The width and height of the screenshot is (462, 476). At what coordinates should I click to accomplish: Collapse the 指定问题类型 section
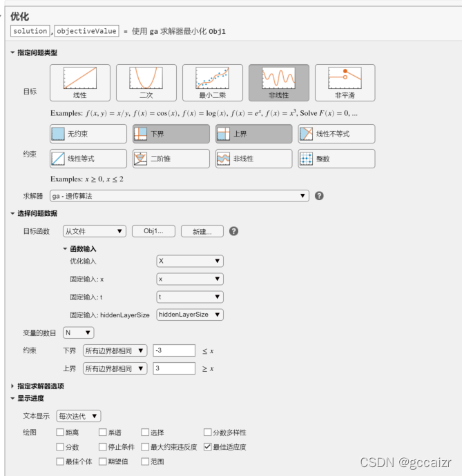tap(12, 52)
